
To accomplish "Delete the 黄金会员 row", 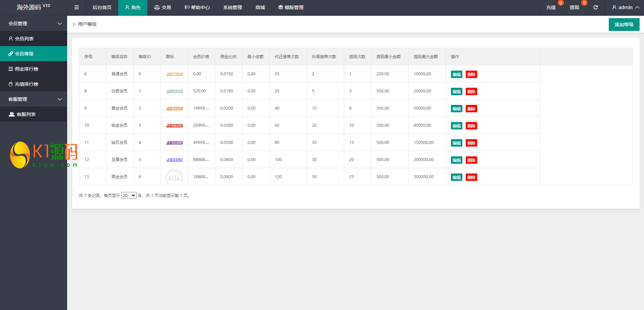I will [x=471, y=109].
